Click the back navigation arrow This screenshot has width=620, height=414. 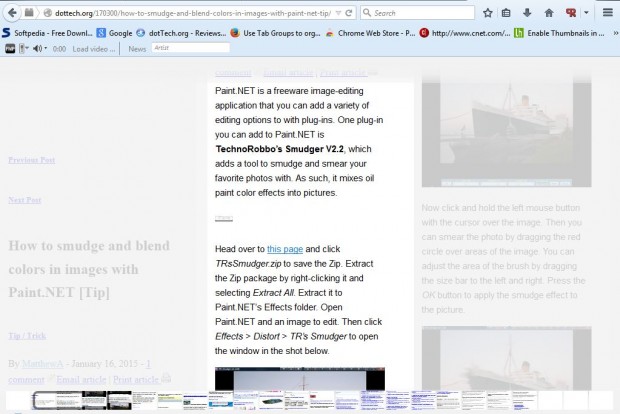[13, 13]
